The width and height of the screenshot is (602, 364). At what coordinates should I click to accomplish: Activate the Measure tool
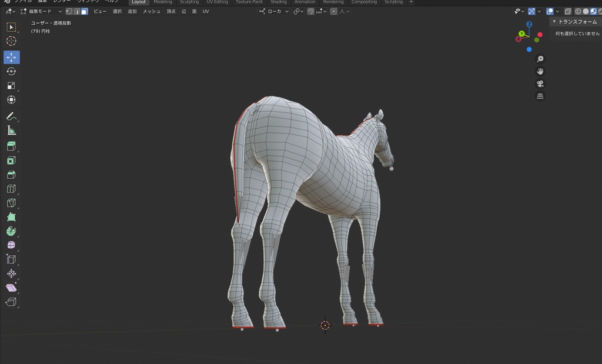(x=11, y=130)
